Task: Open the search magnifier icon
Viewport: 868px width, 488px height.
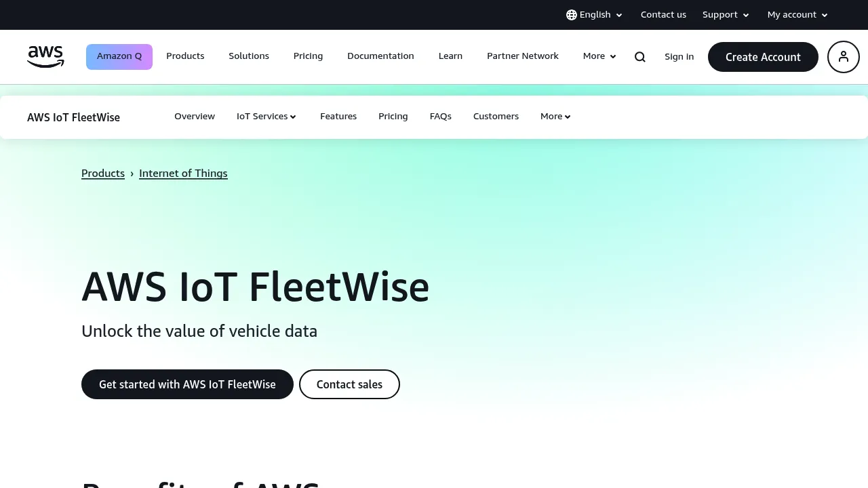Action: (640, 57)
